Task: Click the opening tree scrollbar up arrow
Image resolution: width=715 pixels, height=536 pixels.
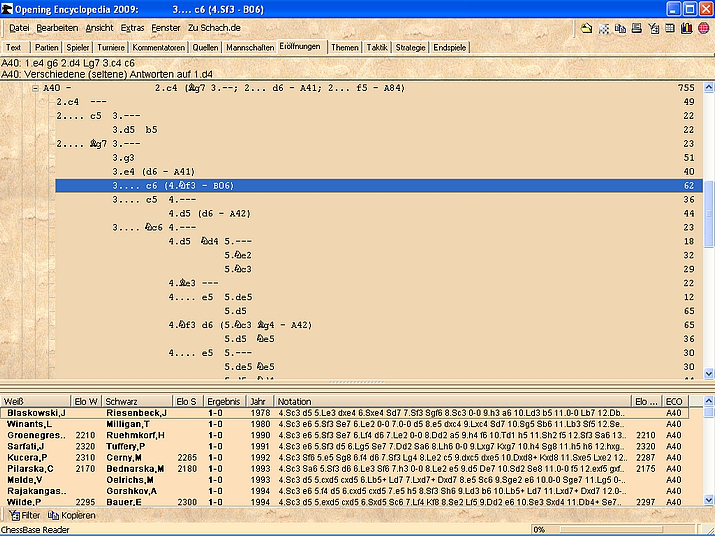Action: [x=709, y=88]
